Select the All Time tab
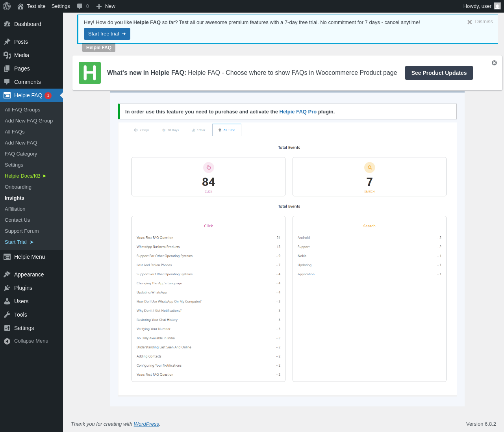Screen dimensions: 504x432 click(x=227, y=130)
